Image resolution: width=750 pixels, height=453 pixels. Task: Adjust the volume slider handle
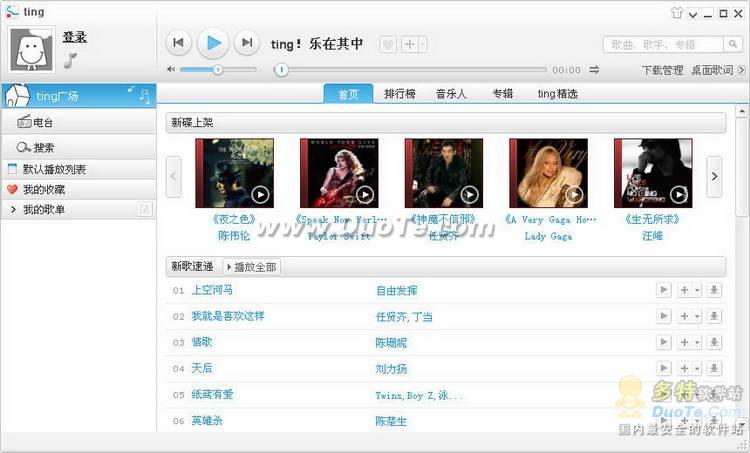(x=218, y=70)
